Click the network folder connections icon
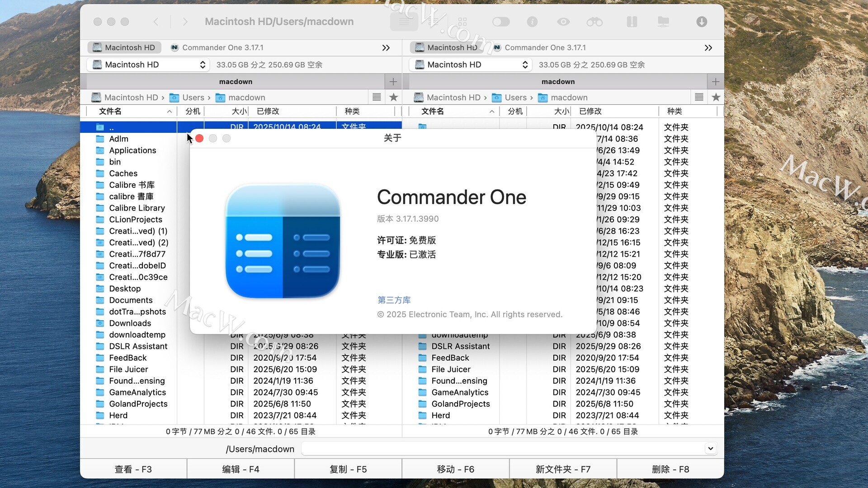This screenshot has width=868, height=488. click(x=663, y=22)
